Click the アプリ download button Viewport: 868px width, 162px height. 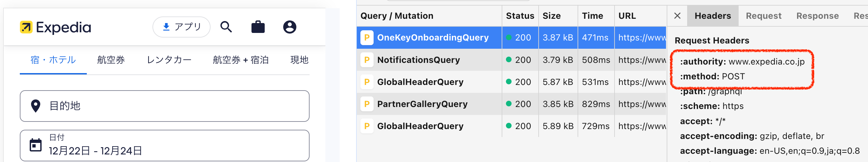[181, 27]
